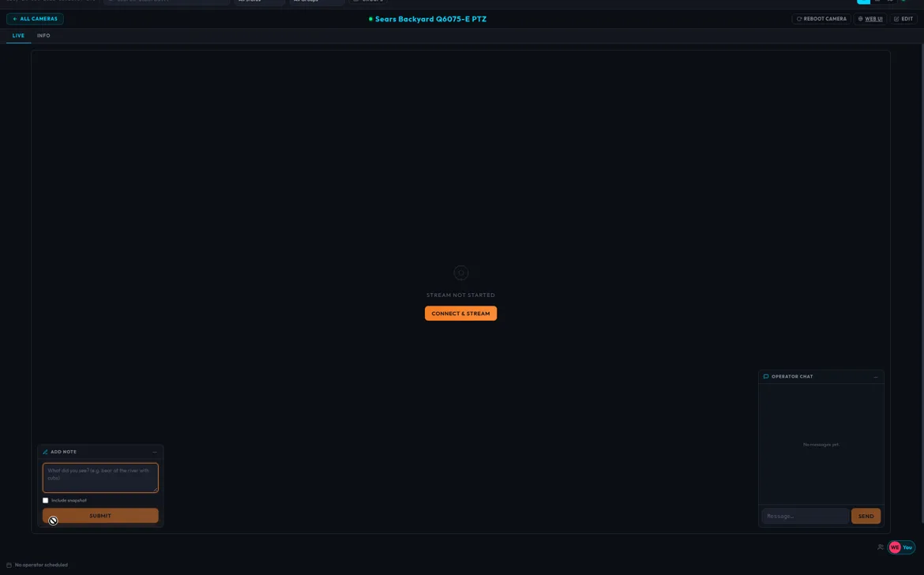
Task: Click the Add Note pencil icon
Action: click(45, 452)
